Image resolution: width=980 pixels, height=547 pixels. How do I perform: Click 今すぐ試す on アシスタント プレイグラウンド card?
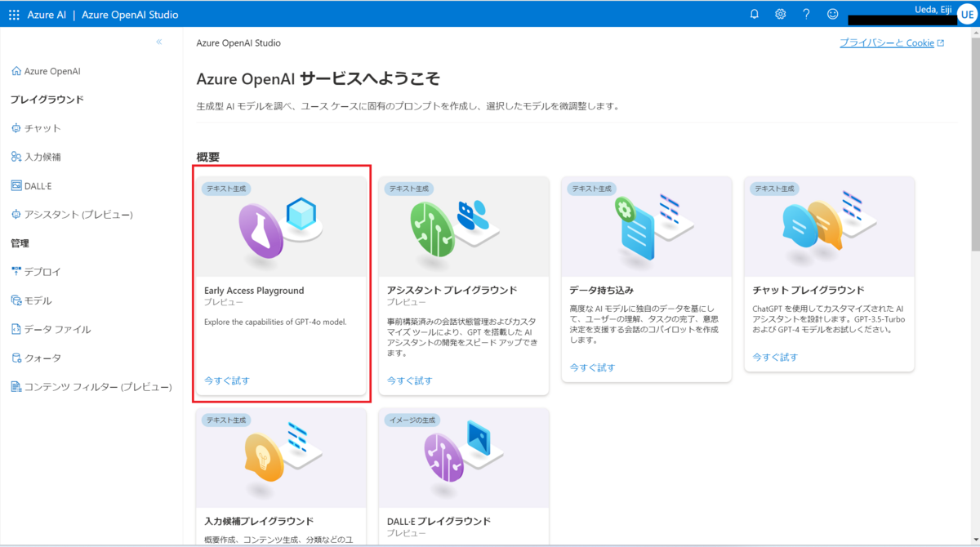coord(410,380)
